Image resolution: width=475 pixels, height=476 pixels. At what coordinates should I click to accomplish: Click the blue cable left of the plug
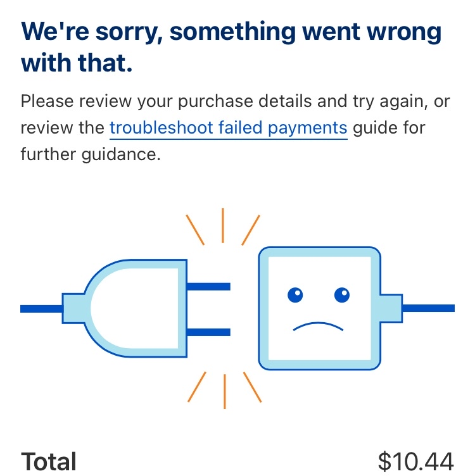tap(41, 309)
